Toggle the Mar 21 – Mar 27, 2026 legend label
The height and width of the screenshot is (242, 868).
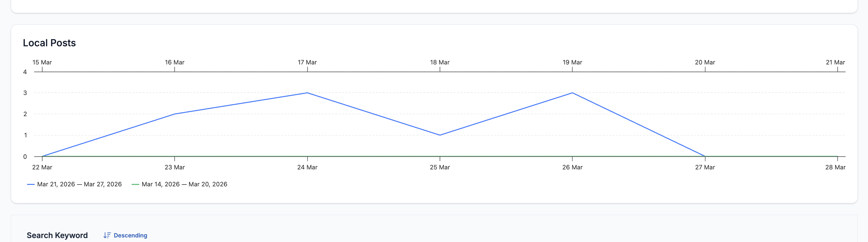(x=79, y=184)
